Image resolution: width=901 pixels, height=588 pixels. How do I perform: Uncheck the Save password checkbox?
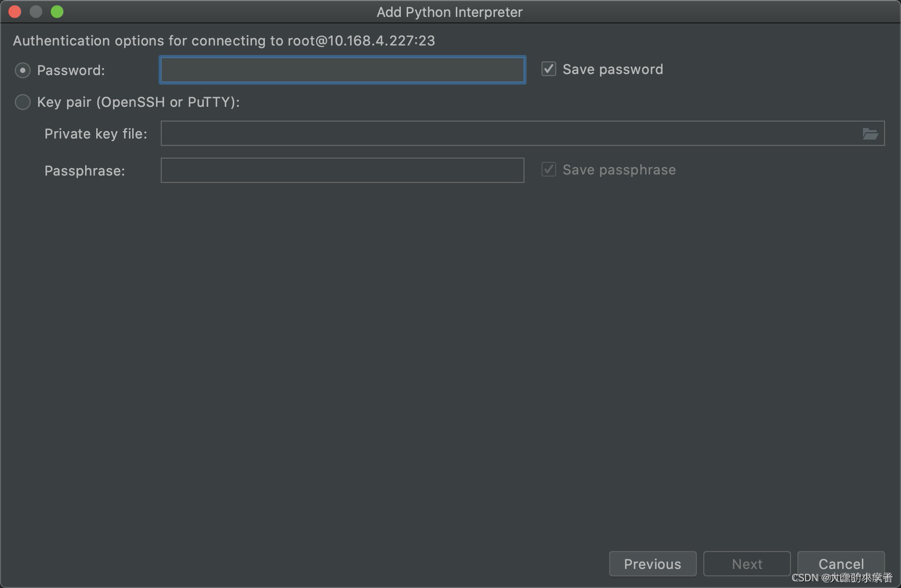[548, 69]
